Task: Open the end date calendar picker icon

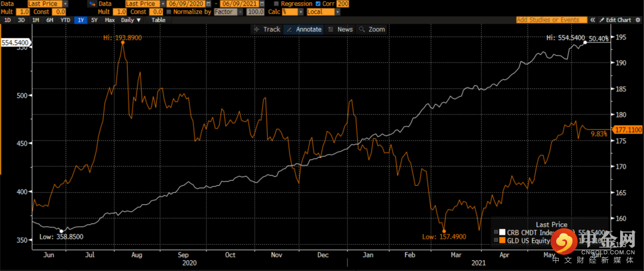Action: click(x=262, y=4)
